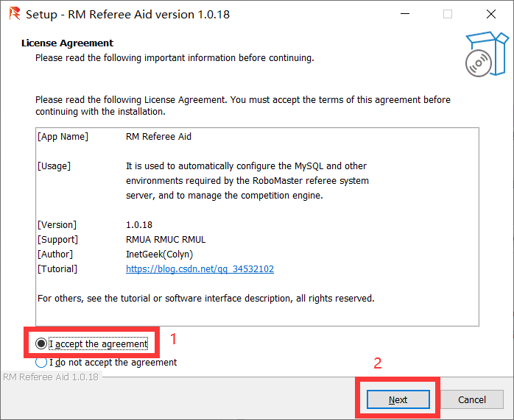Image resolution: width=514 pixels, height=420 pixels.
Task: Click the "RMUA RMUC RMUL" text
Action: point(166,240)
